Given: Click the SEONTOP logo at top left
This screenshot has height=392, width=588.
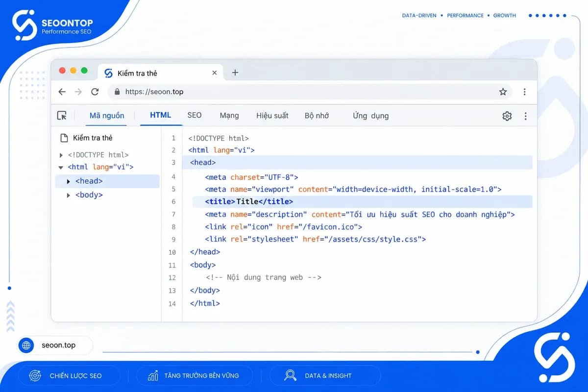Looking at the screenshot, I should (x=52, y=26).
